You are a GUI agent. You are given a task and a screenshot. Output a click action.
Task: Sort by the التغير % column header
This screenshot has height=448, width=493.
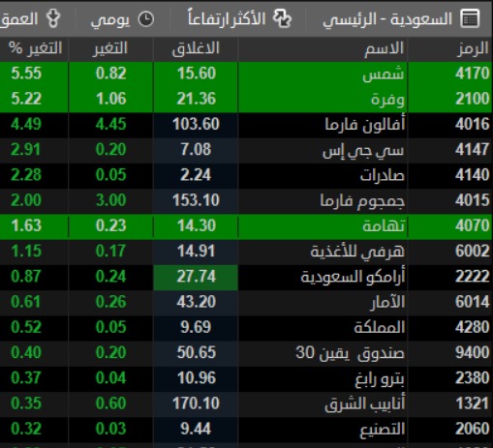tap(35, 48)
